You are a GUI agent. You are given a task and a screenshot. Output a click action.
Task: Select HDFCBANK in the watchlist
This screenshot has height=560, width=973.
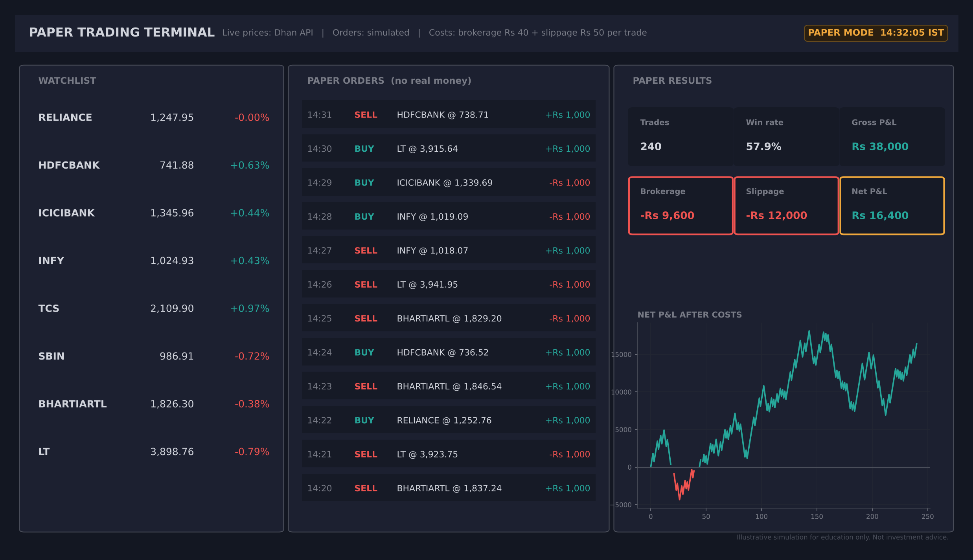[69, 165]
